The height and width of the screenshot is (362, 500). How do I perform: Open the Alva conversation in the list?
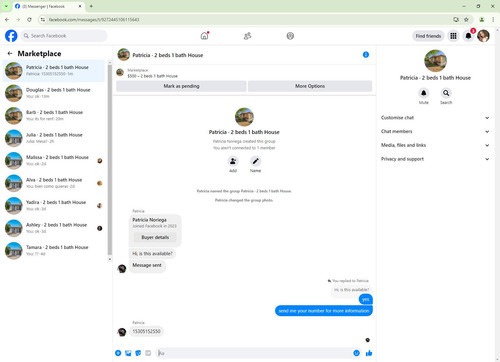point(54,183)
